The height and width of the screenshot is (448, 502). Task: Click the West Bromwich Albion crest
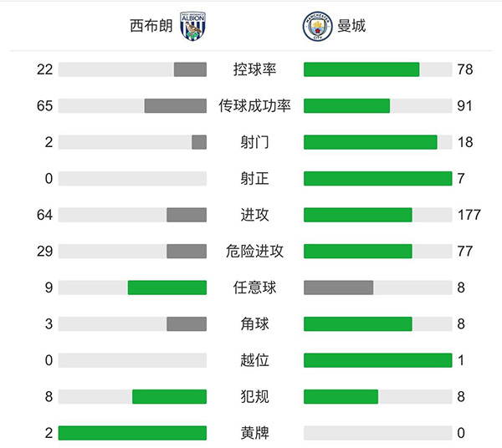pyautogui.click(x=192, y=26)
